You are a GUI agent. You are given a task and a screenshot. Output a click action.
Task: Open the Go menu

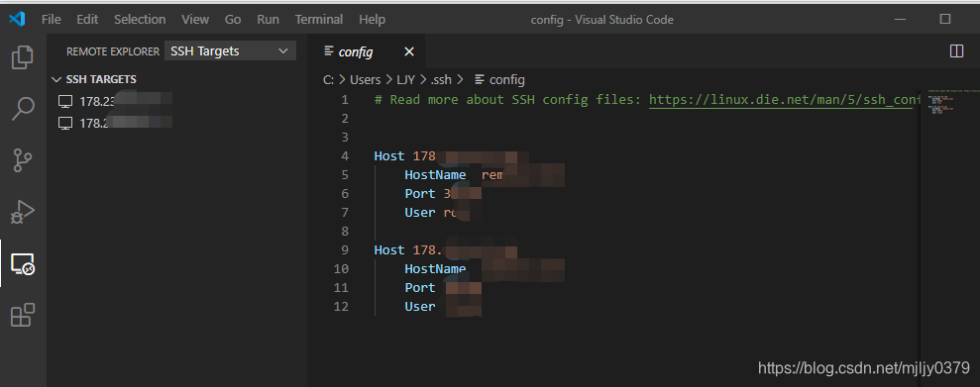point(233,20)
